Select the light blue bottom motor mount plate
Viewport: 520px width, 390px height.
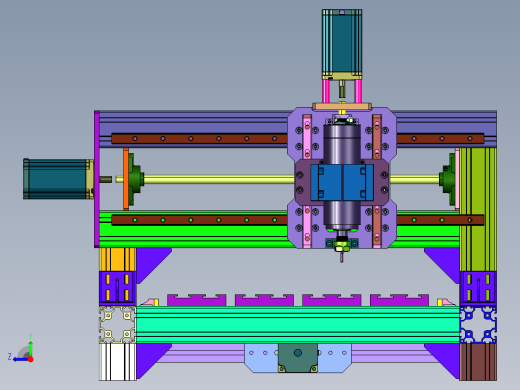[262, 362]
